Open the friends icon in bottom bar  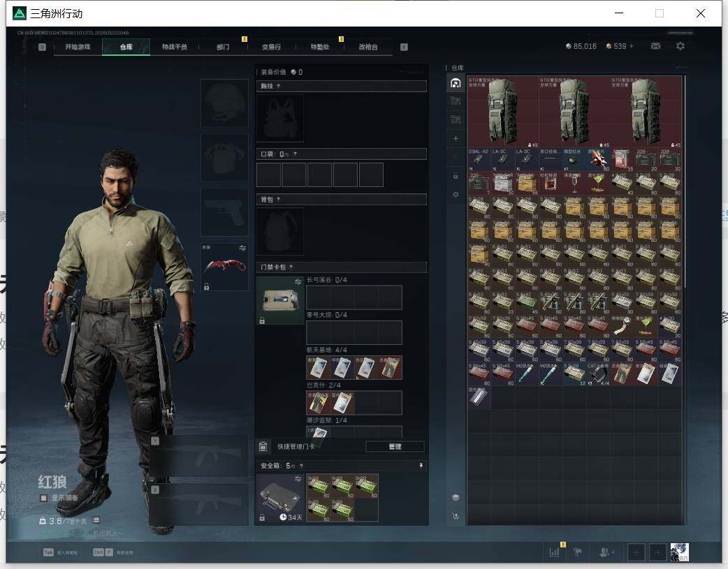[x=606, y=552]
